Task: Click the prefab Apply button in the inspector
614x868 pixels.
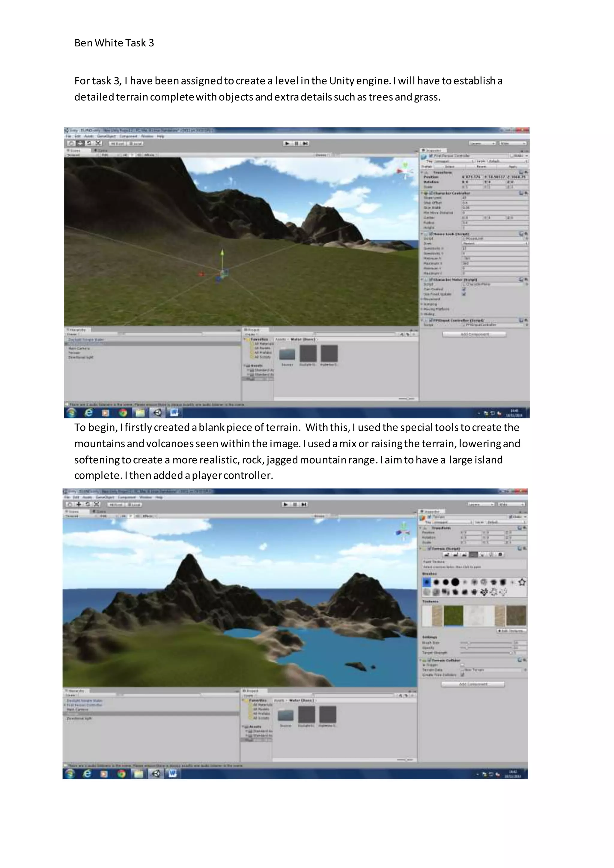Action: [x=513, y=167]
